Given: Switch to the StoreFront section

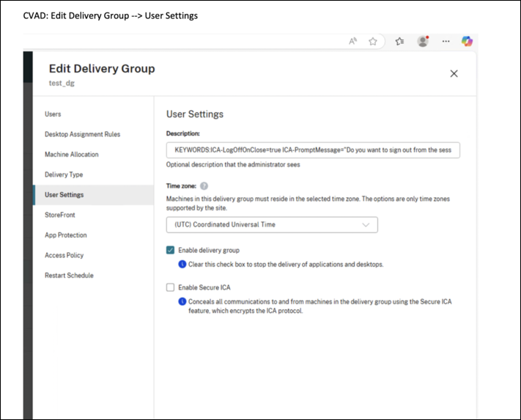Looking at the screenshot, I should tap(60, 215).
